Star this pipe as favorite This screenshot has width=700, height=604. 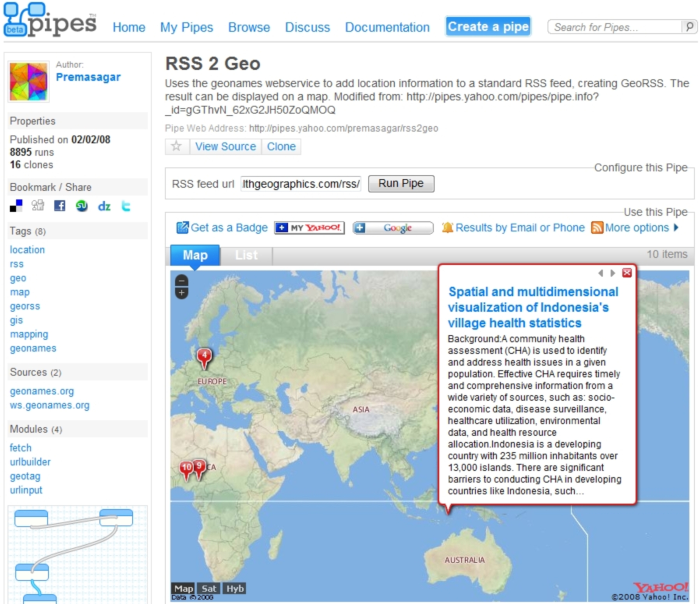pyautogui.click(x=176, y=146)
